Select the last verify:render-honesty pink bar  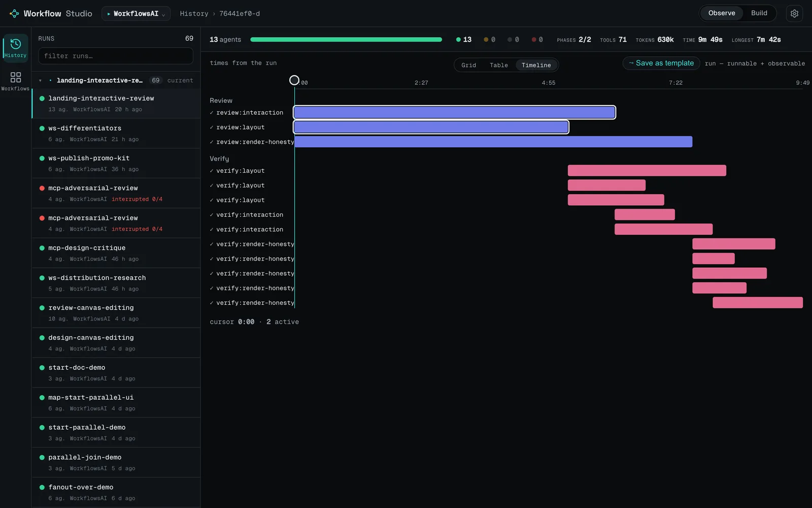pyautogui.click(x=758, y=303)
